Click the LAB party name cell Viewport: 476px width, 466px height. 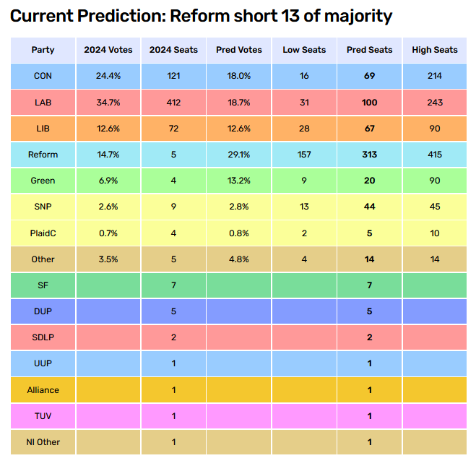pos(43,103)
